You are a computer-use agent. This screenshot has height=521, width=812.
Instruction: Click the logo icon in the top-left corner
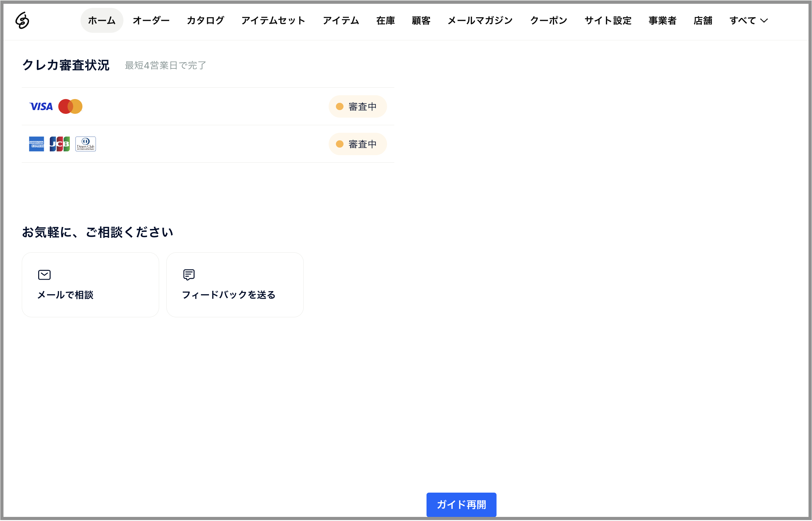23,20
